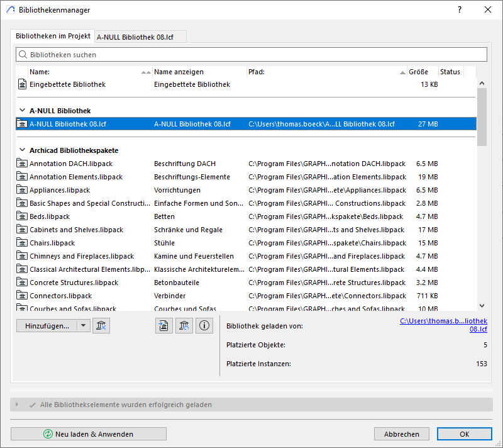Open the C:\Users\thomas.b...liothek 08.lcf link
The image size is (503, 448).
coord(444,325)
